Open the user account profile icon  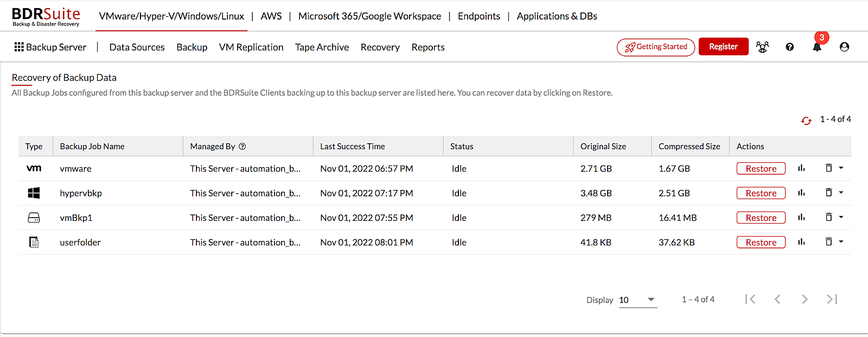pyautogui.click(x=844, y=47)
